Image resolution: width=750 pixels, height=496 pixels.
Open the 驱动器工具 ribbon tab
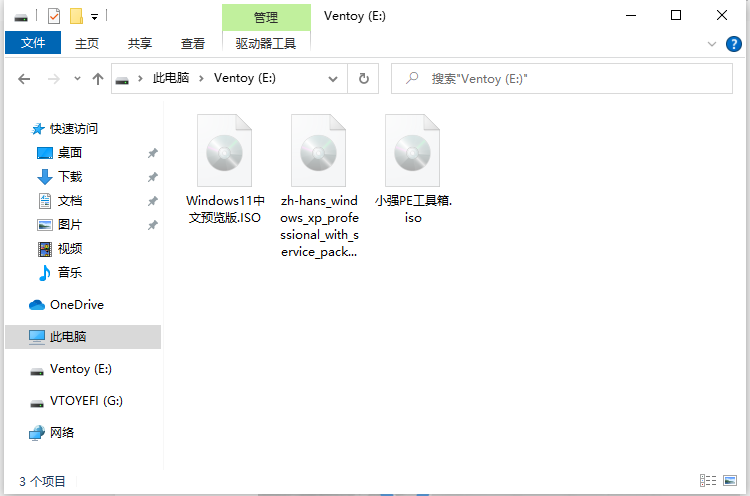click(x=266, y=44)
